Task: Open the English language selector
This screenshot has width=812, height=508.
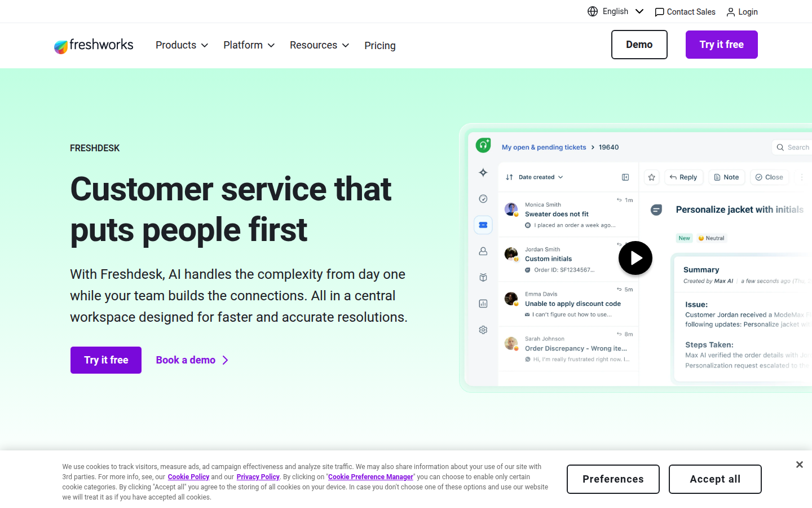Action: pos(615,11)
